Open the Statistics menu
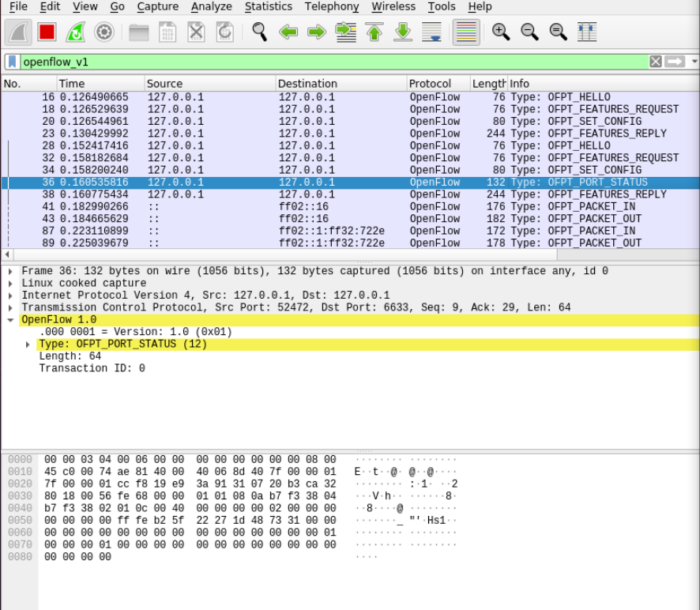This screenshot has width=700, height=610. (269, 6)
